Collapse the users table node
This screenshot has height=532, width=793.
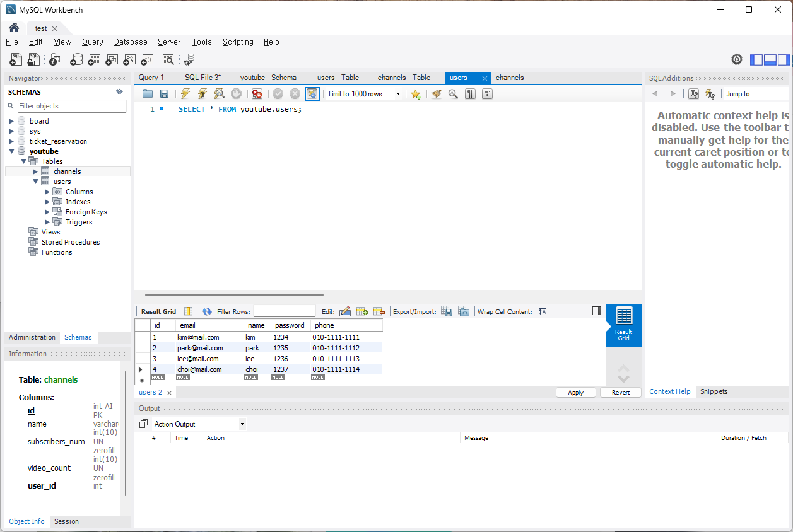pyautogui.click(x=35, y=182)
